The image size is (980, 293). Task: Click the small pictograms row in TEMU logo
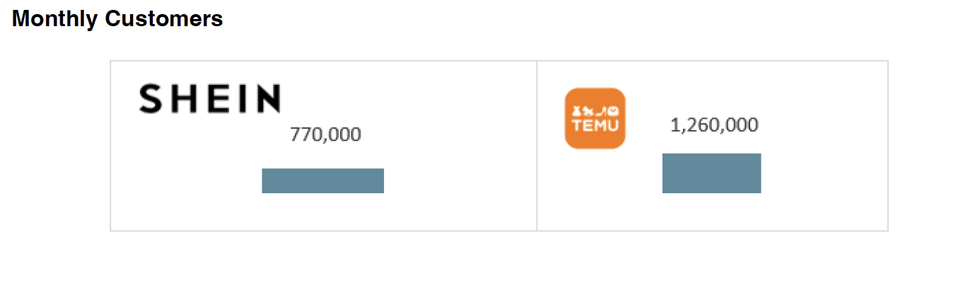tap(595, 111)
